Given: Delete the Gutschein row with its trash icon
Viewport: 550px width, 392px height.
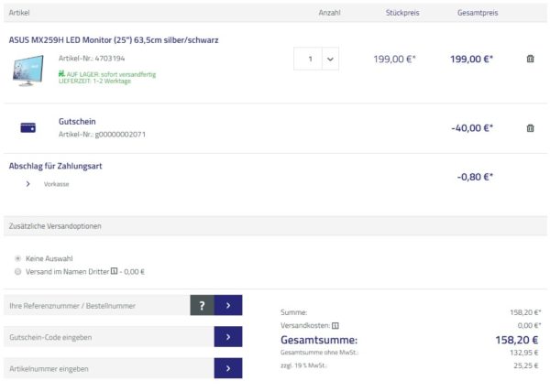Looking at the screenshot, I should 530,128.
